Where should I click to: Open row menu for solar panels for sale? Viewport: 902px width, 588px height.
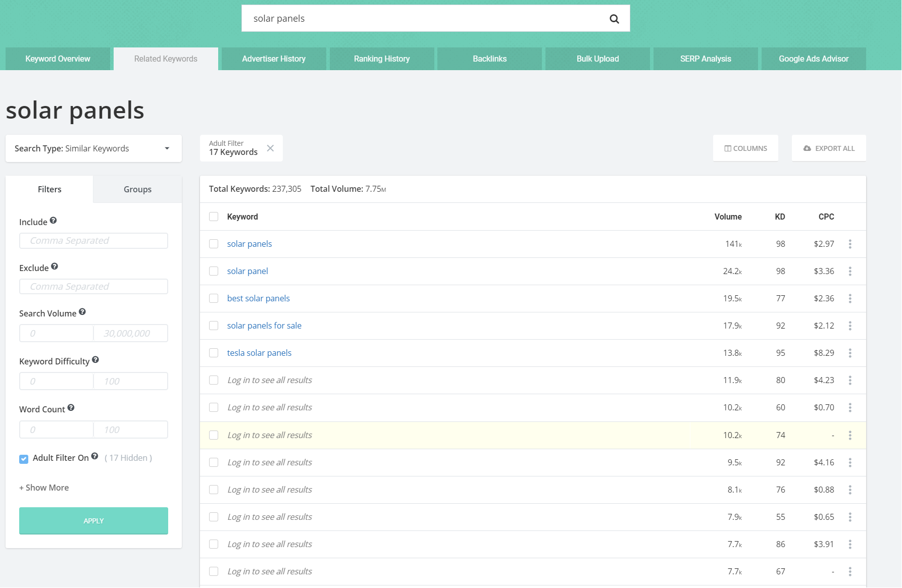[850, 326]
